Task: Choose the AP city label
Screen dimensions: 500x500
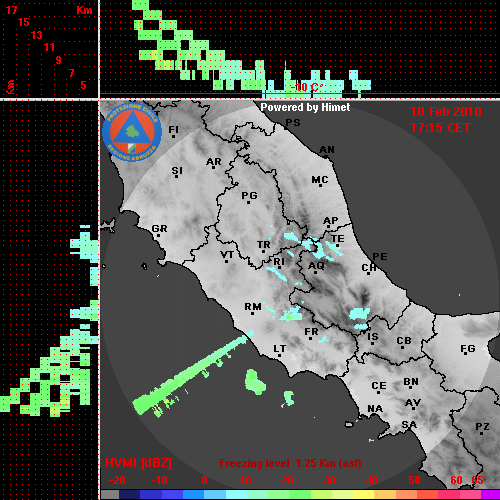Action: pyautogui.click(x=331, y=220)
